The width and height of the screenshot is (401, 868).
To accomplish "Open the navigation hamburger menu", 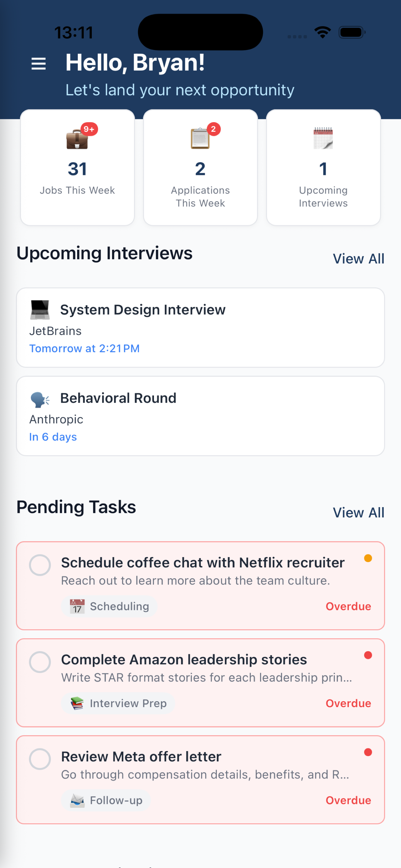I will tap(38, 64).
